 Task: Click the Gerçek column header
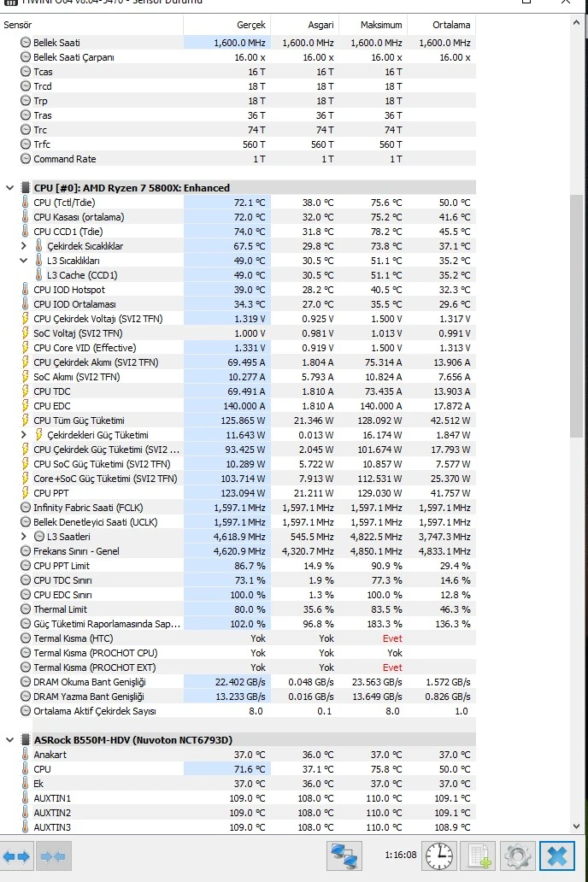tap(226, 25)
